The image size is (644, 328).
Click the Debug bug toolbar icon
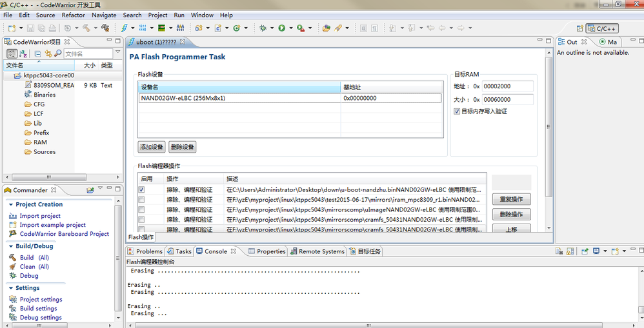point(263,28)
